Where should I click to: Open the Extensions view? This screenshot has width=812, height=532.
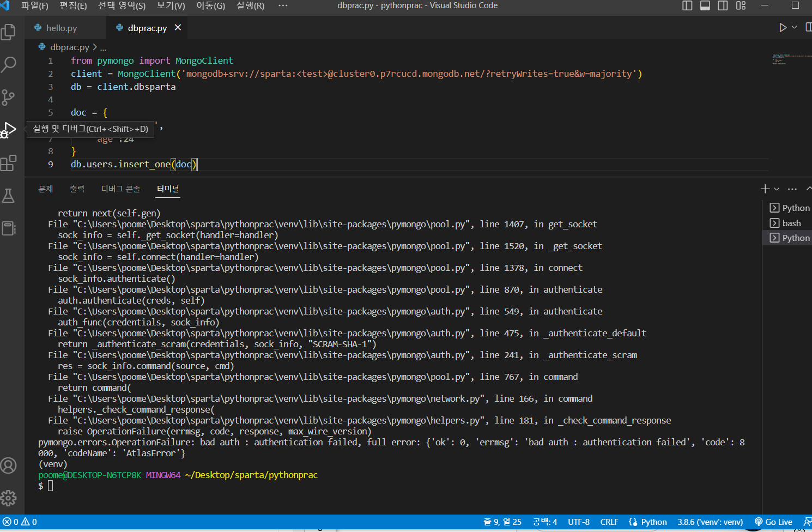[8, 163]
